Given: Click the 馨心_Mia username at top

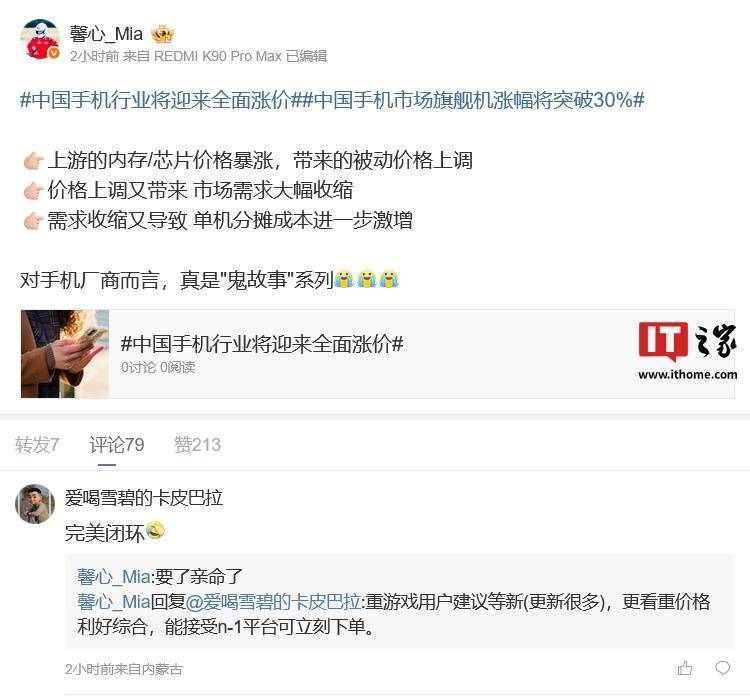Looking at the screenshot, I should [x=106, y=34].
